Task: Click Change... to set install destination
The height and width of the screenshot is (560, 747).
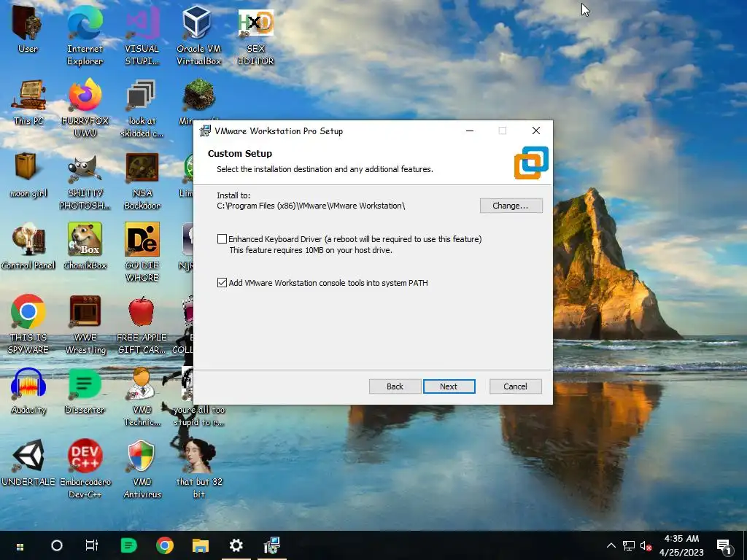Action: pos(511,206)
